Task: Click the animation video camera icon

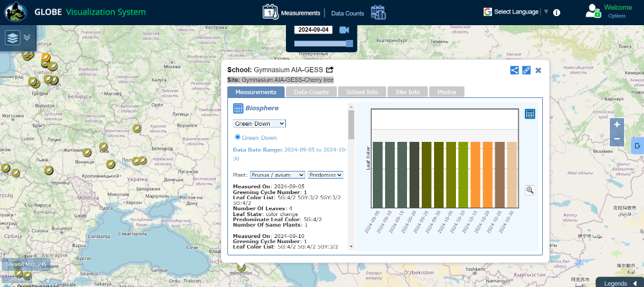Action: pyautogui.click(x=344, y=30)
